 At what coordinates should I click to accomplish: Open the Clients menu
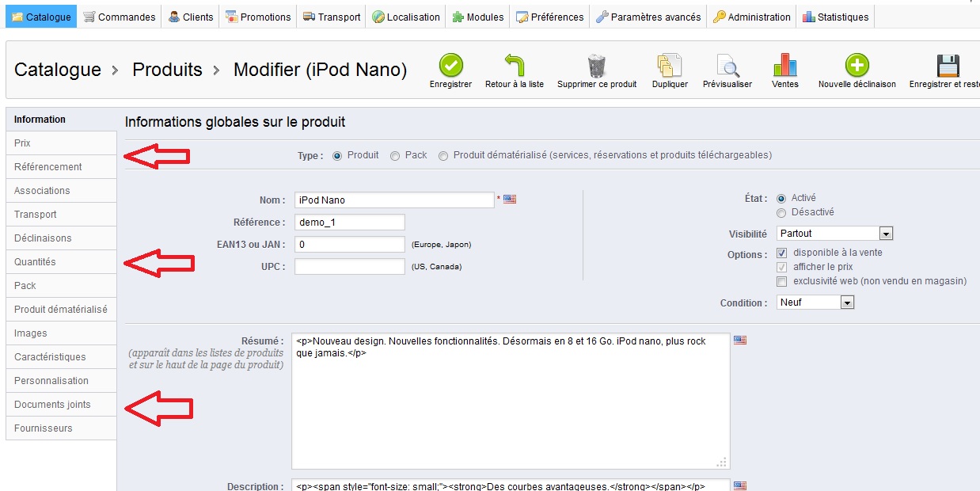[x=191, y=17]
